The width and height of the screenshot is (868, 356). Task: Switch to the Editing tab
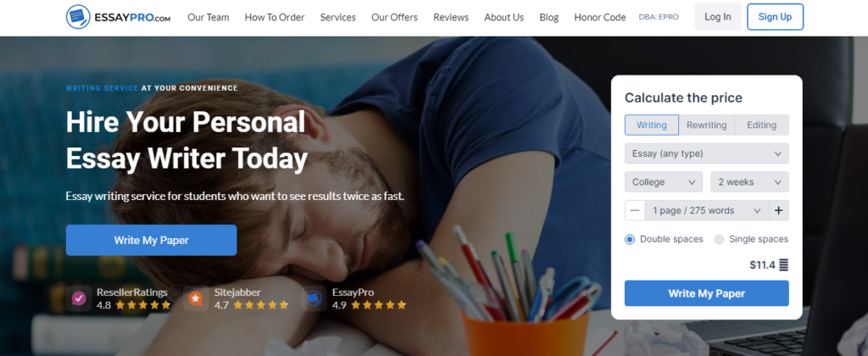(x=762, y=125)
